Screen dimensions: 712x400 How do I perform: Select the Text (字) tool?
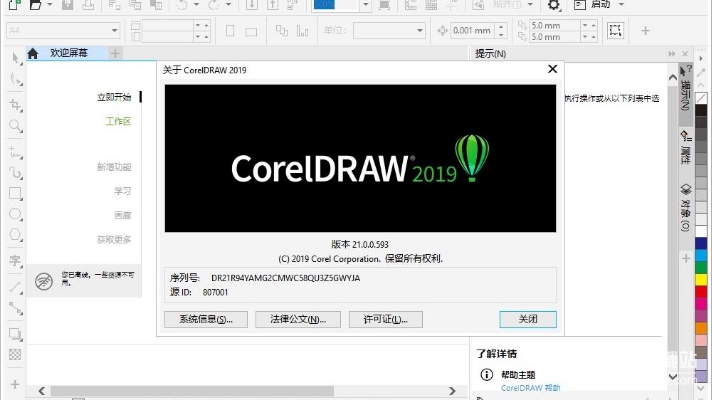coord(15,260)
